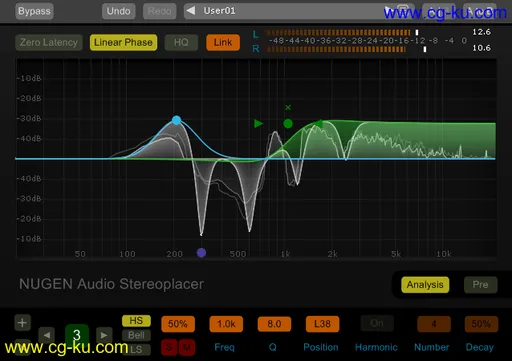512x361 pixels.
Task: Click the green left-pointing triangle handle
Action: [319, 124]
